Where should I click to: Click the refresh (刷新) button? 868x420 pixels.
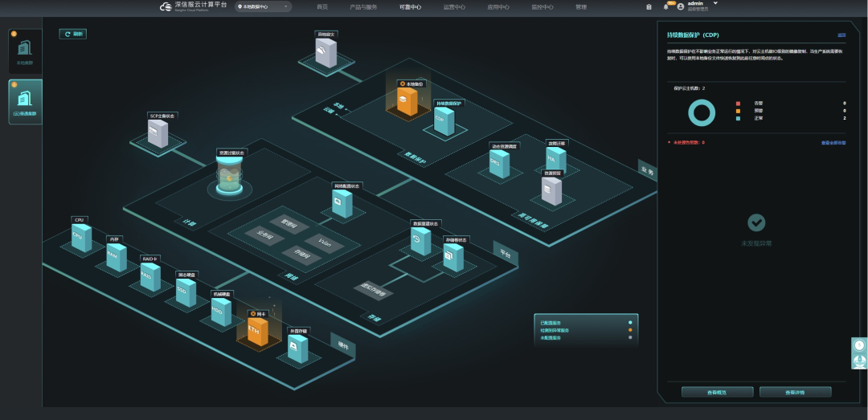[x=73, y=34]
